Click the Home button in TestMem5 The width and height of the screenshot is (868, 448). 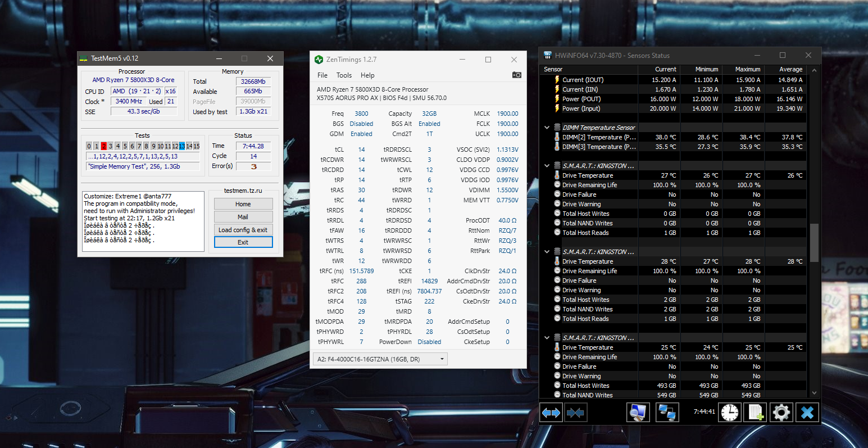(243, 204)
